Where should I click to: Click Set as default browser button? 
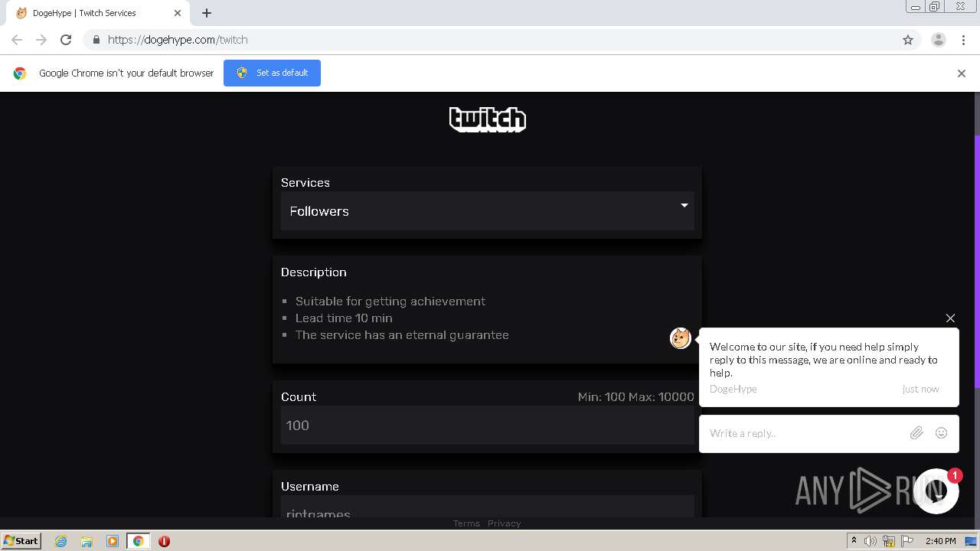point(272,73)
